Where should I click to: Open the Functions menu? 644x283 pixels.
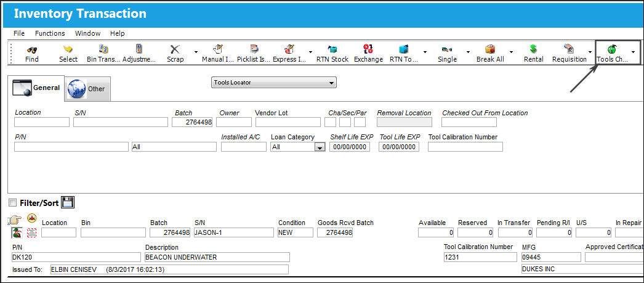50,33
